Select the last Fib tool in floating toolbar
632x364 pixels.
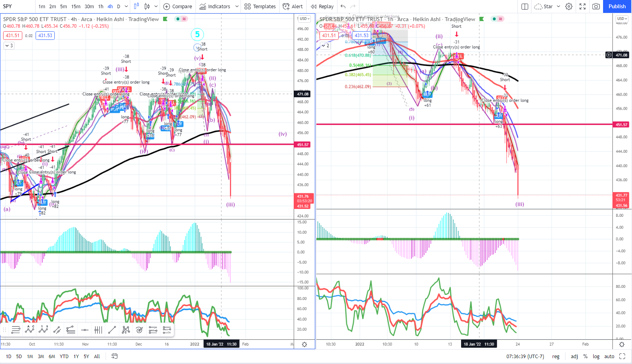click(x=167, y=330)
